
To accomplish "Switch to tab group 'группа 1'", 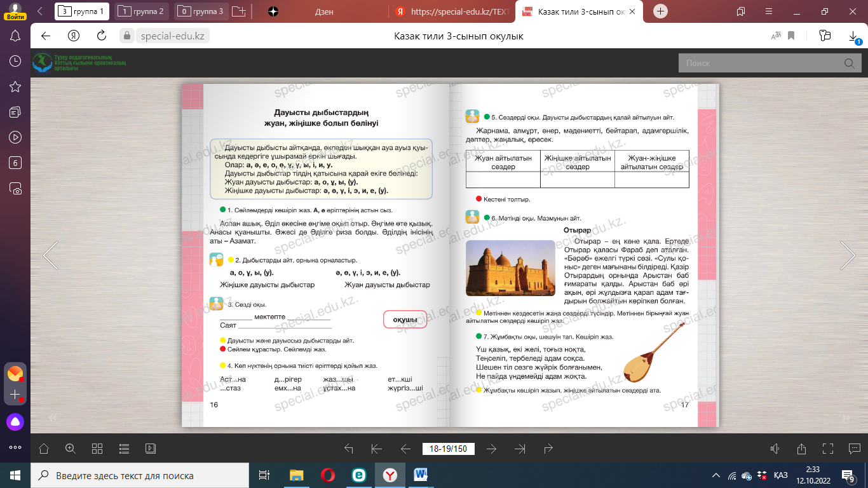I will [x=82, y=11].
